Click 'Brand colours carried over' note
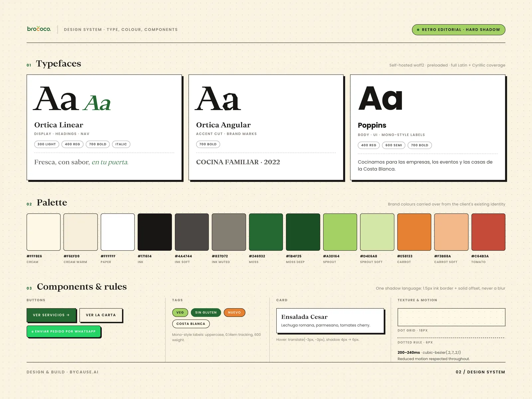Image resolution: width=532 pixels, height=399 pixels. click(447, 204)
